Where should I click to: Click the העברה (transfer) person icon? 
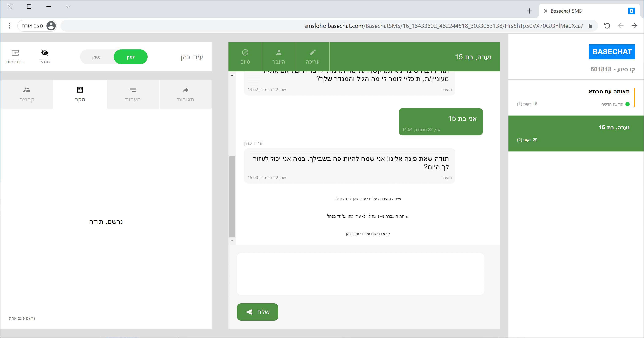pos(279,53)
